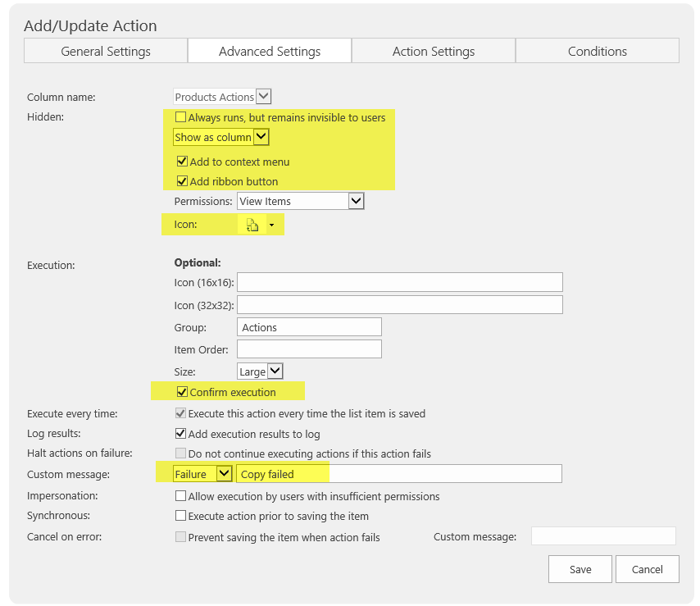This screenshot has width=700, height=606.
Task: Toggle the Confirm execution checkbox
Action: tap(182, 392)
